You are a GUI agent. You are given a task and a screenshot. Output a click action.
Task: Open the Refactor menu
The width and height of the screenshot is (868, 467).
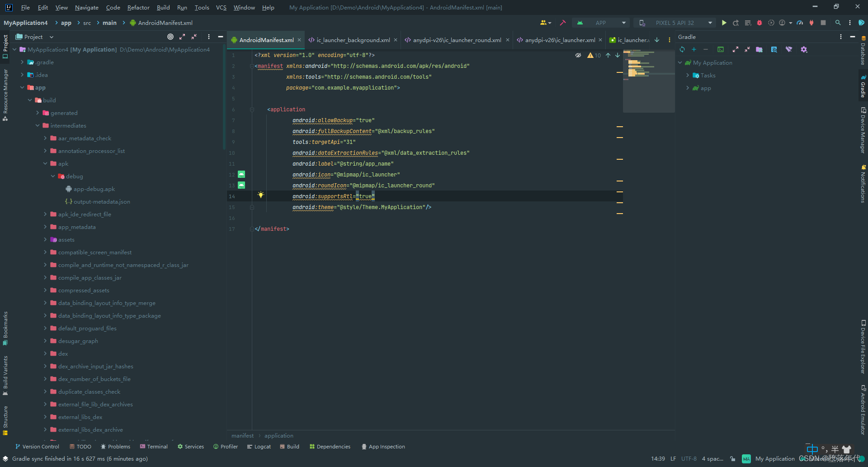pos(138,7)
